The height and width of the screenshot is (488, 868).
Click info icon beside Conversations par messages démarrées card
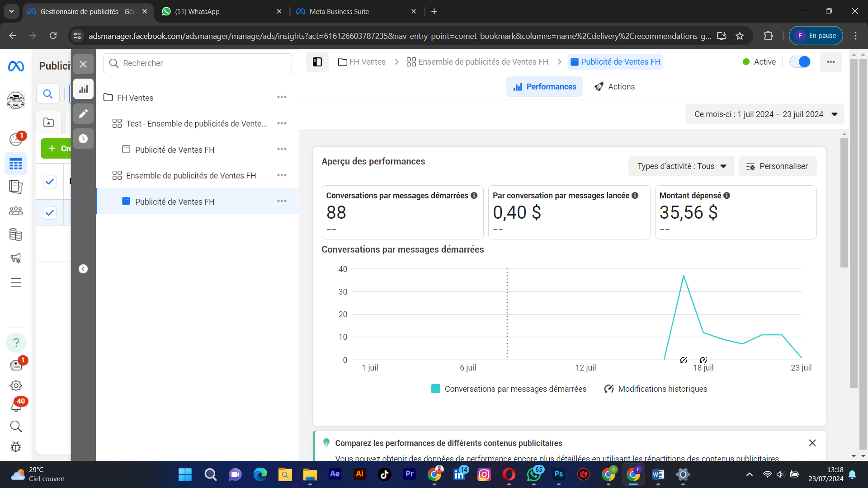tap(474, 196)
